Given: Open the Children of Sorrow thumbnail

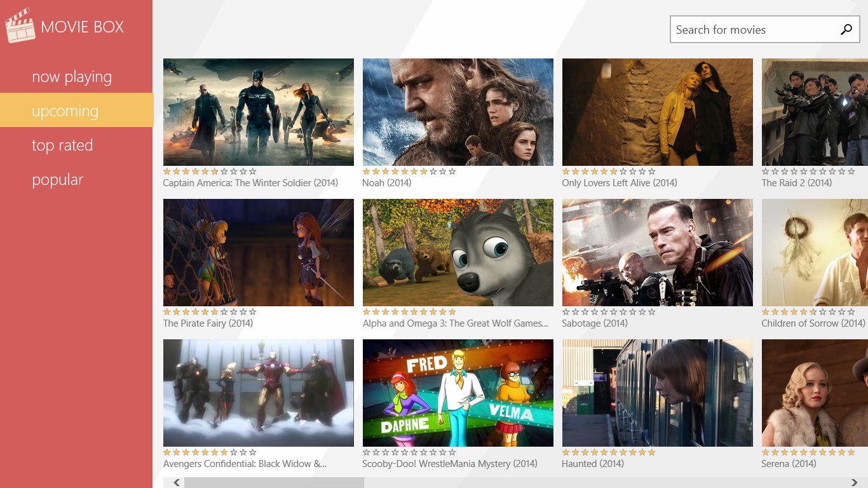Looking at the screenshot, I should tap(815, 252).
